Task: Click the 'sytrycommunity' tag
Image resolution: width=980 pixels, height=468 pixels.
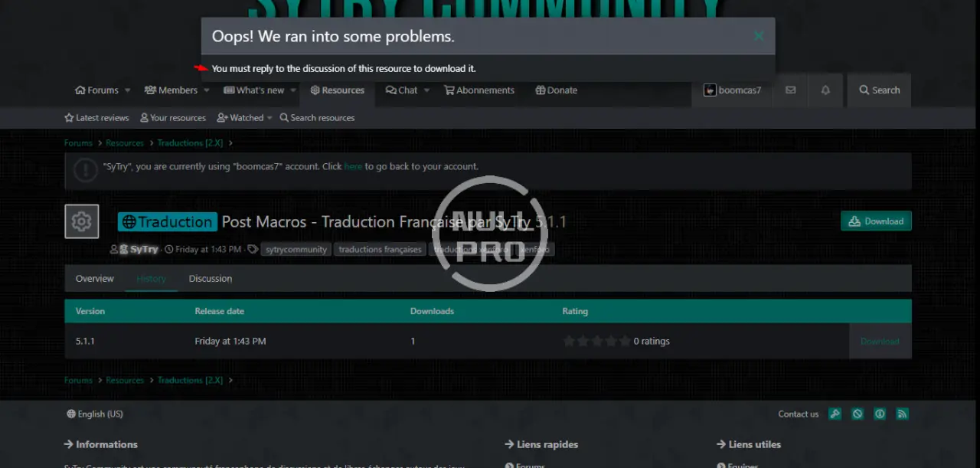Action: (x=296, y=250)
